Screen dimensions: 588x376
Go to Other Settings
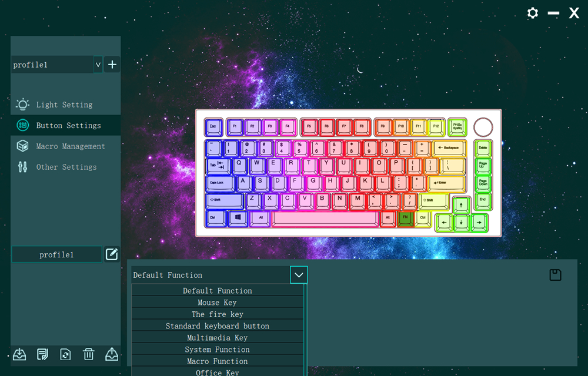coord(66,167)
